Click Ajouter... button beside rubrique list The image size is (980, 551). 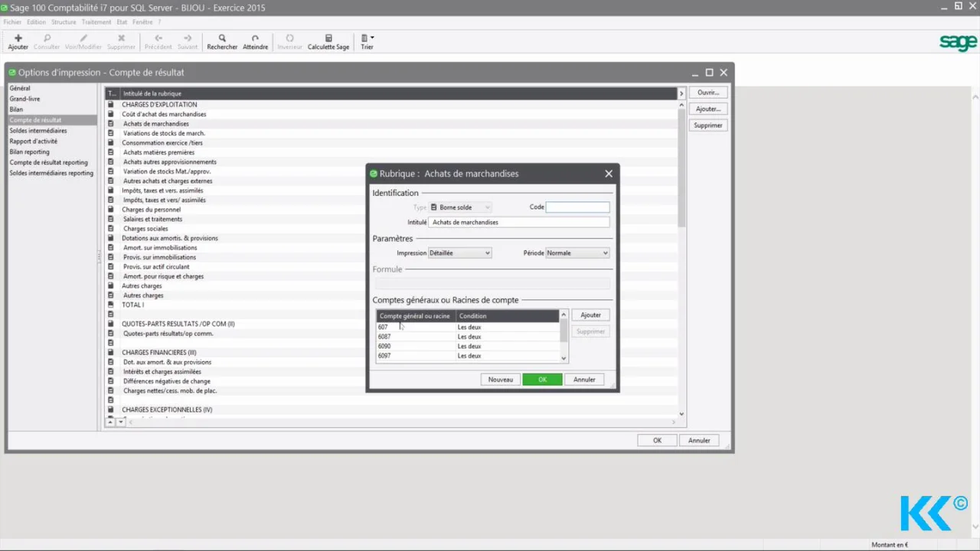tap(708, 109)
